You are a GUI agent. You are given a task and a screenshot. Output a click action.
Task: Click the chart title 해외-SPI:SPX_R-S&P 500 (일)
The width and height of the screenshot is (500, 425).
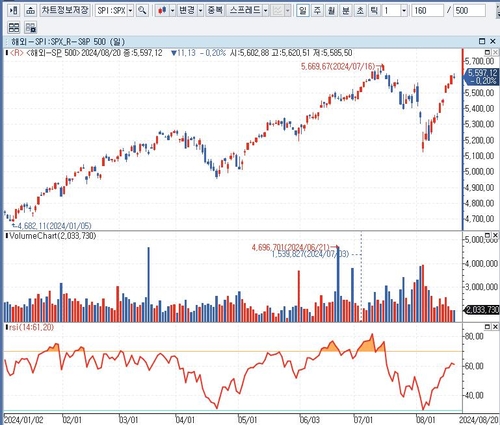click(x=68, y=42)
